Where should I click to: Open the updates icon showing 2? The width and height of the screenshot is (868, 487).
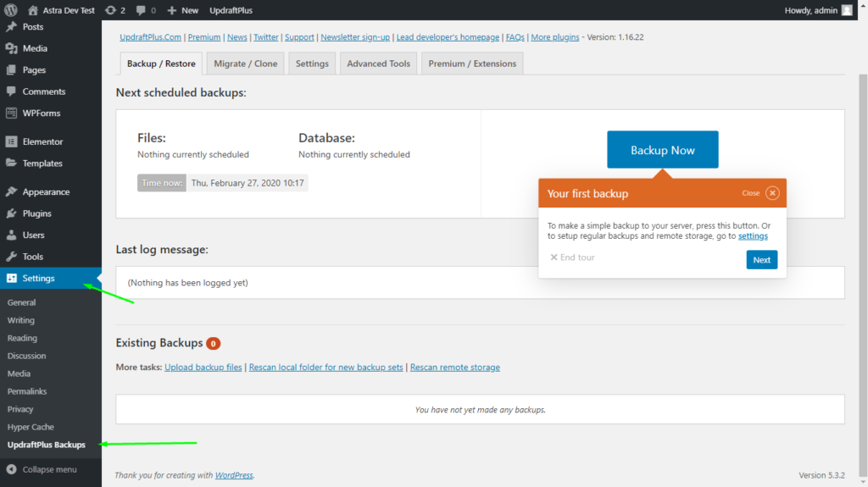[111, 10]
